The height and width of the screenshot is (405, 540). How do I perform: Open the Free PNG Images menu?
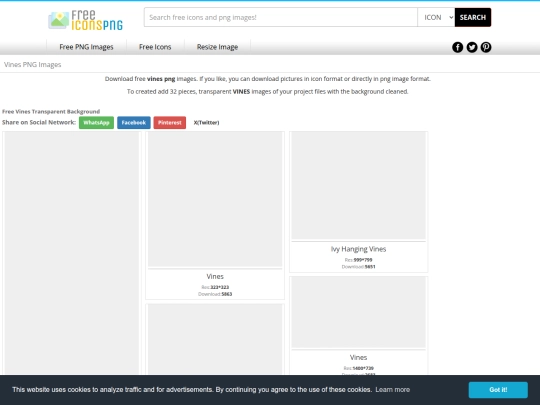coord(86,47)
